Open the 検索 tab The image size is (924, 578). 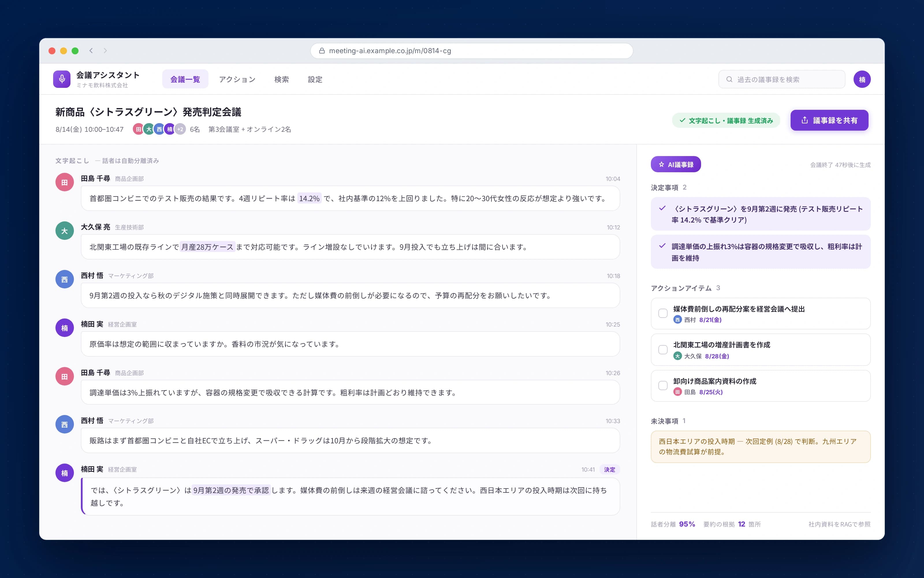[x=282, y=79]
